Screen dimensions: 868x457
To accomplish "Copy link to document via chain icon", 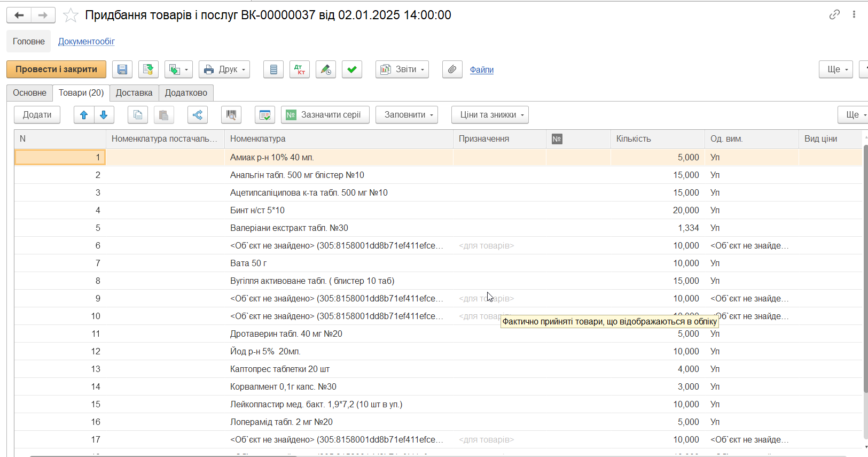I will [x=834, y=14].
